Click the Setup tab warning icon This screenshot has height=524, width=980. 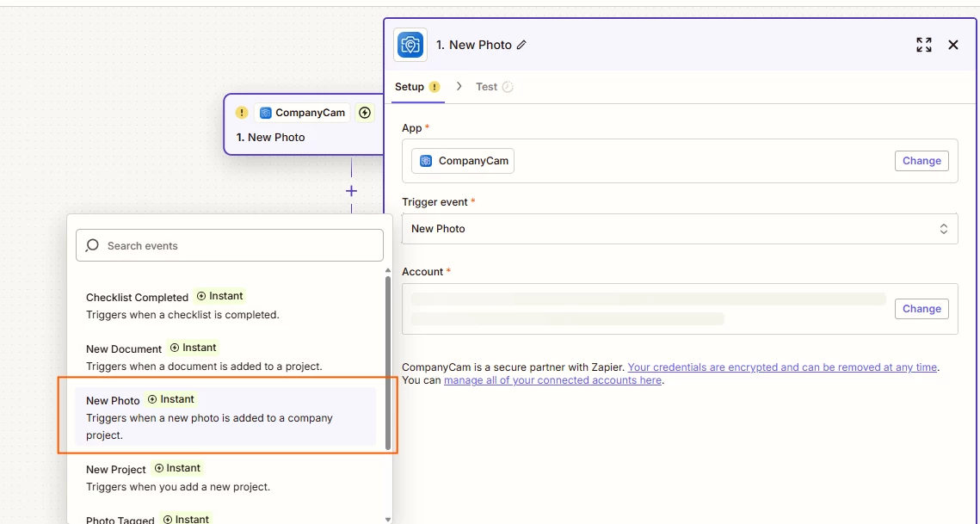click(435, 87)
